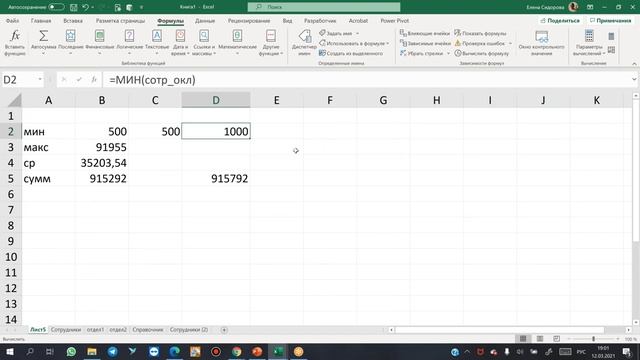
Task: Click the zoom slider handle
Action: (593, 339)
